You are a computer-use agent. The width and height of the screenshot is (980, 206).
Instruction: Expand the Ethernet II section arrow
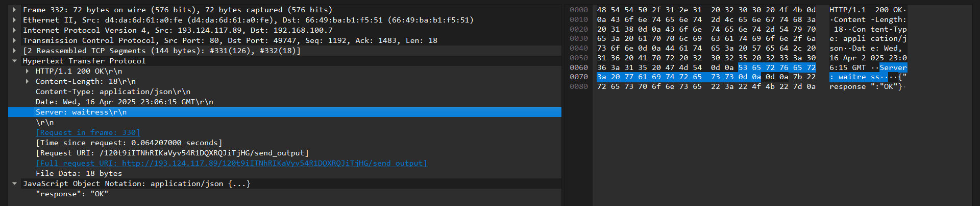(x=14, y=20)
